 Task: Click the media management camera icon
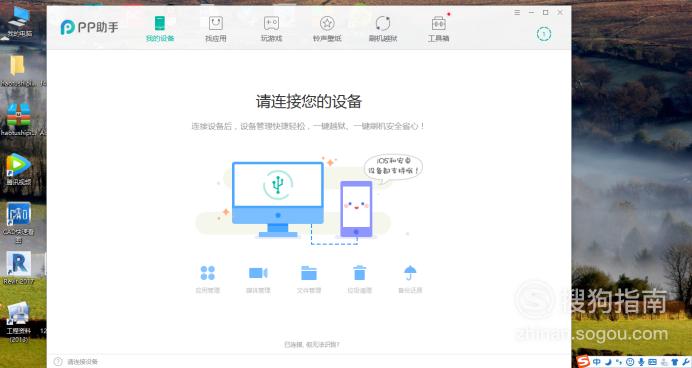click(x=258, y=273)
